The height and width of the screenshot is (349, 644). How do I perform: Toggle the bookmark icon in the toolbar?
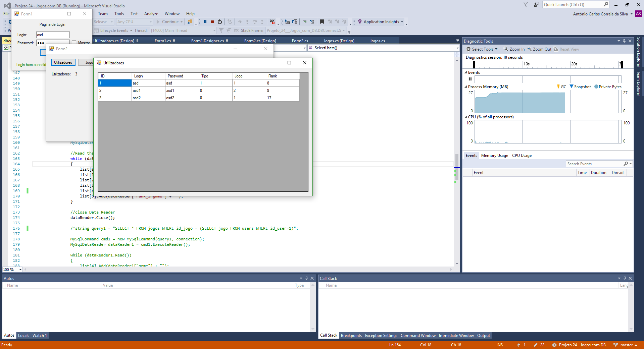322,22
